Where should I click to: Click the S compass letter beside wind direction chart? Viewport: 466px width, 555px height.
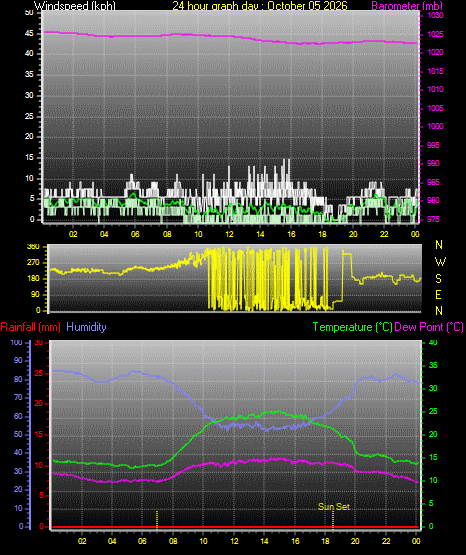click(x=438, y=279)
